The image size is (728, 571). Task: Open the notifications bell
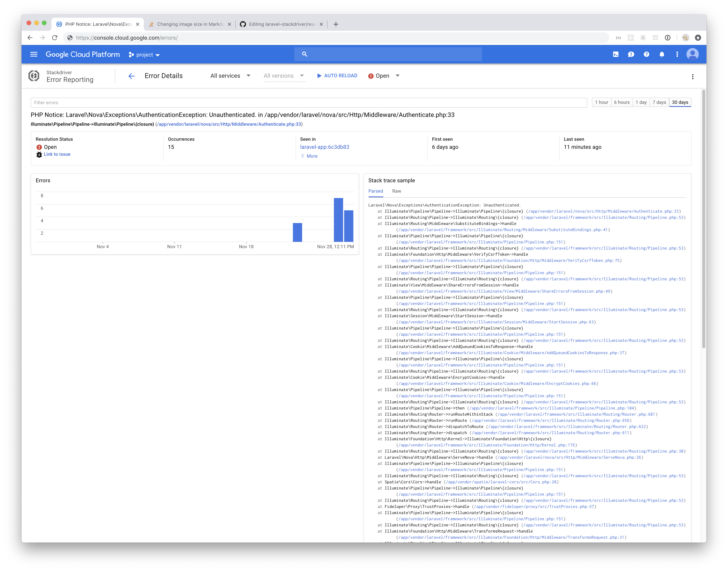[662, 54]
